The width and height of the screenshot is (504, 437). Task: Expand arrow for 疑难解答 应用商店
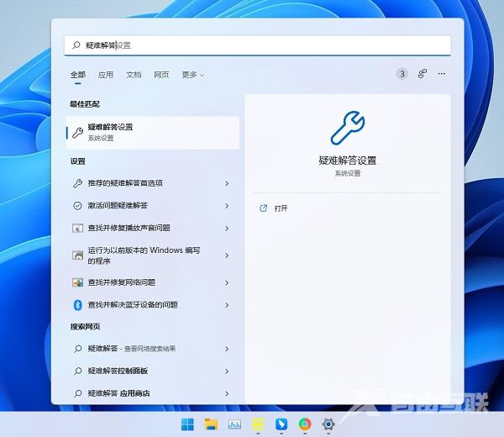pyautogui.click(x=227, y=393)
